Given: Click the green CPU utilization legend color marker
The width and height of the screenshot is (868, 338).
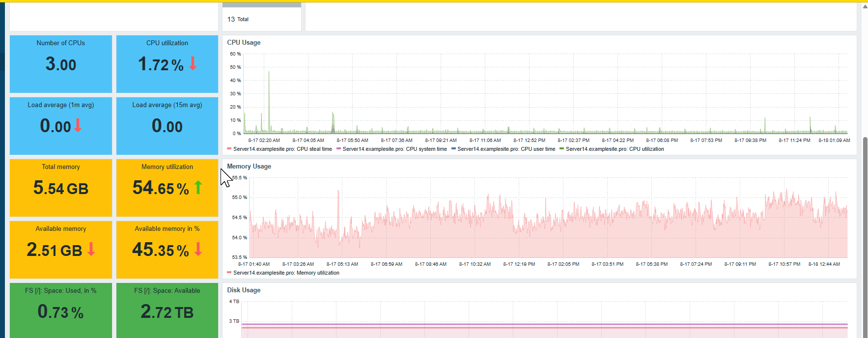Looking at the screenshot, I should (561, 148).
